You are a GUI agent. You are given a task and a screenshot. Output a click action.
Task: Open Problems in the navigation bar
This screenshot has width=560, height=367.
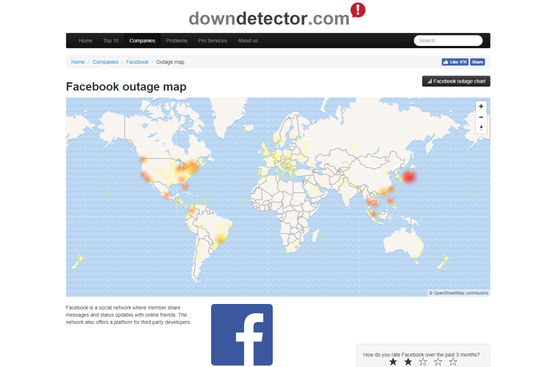(176, 41)
